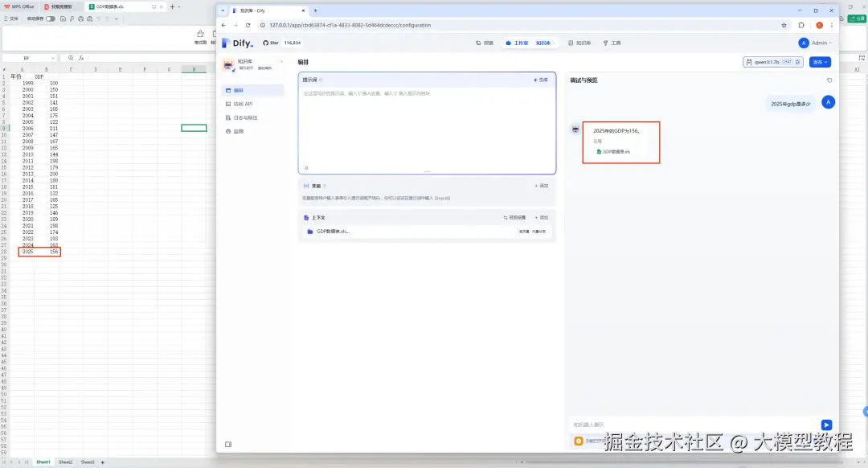Screen dimensions: 868x468
Task: Open the browser tab search chevron
Action: pyautogui.click(x=223, y=10)
